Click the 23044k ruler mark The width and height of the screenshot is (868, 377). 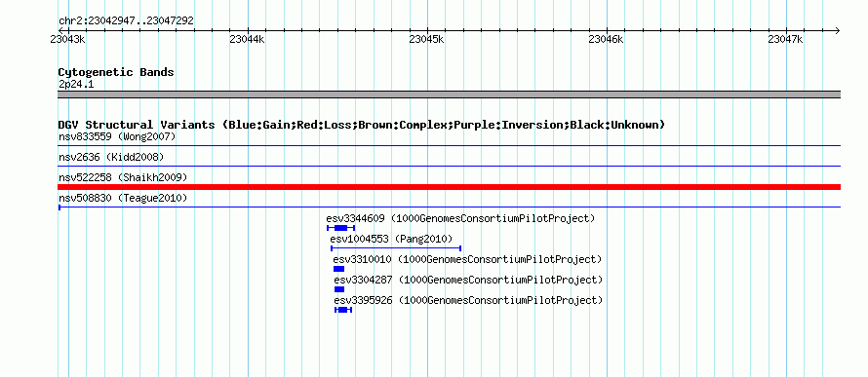[247, 39]
